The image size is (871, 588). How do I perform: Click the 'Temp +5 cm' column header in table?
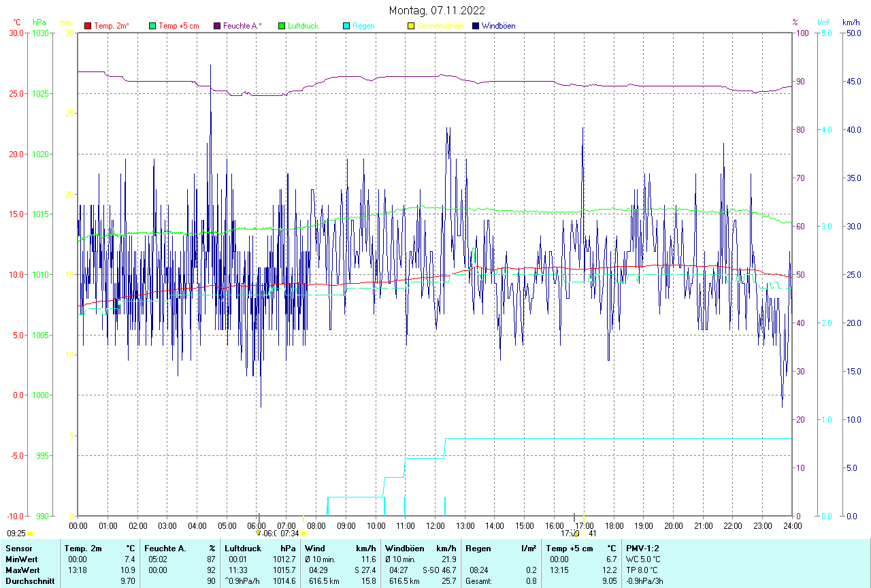(570, 548)
